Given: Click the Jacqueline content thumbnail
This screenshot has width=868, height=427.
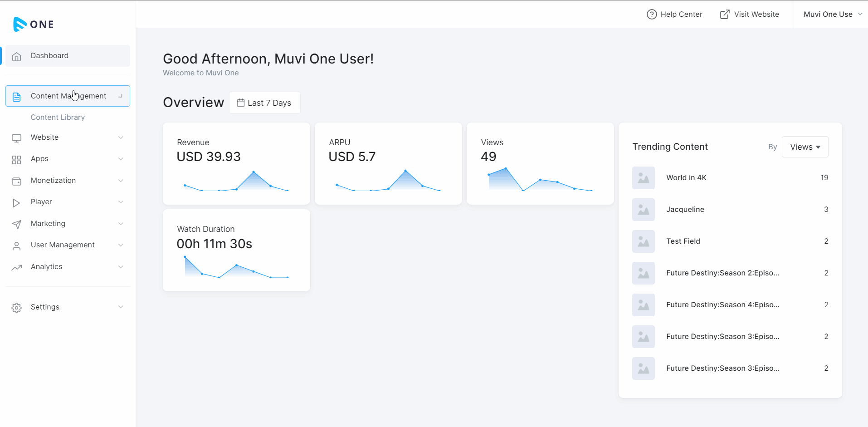Looking at the screenshot, I should (x=643, y=210).
